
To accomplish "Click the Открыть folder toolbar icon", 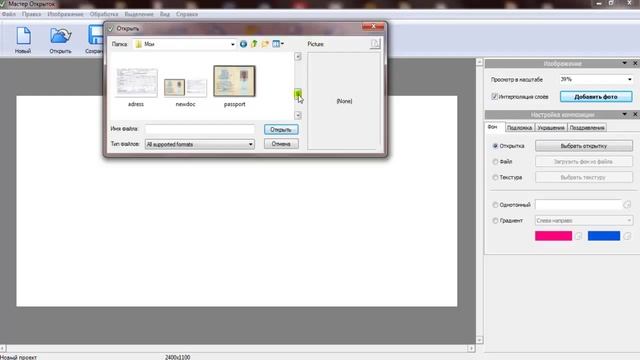I will pos(60,36).
